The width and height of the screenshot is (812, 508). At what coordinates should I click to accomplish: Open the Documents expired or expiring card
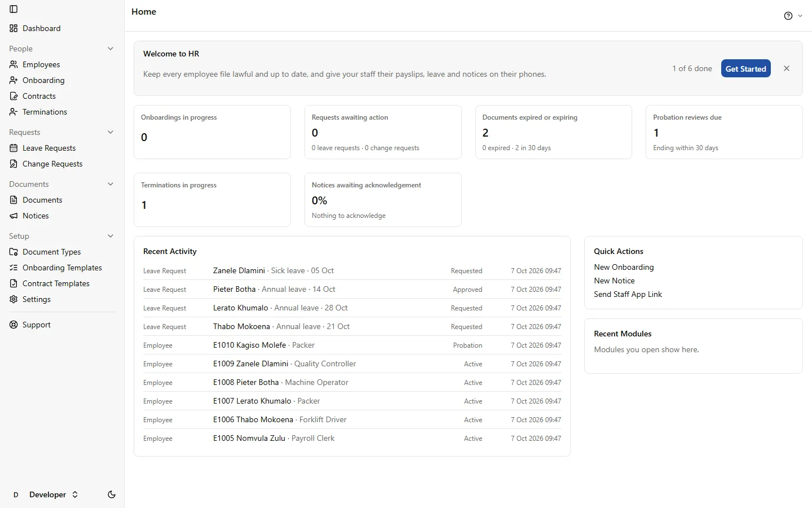click(553, 132)
